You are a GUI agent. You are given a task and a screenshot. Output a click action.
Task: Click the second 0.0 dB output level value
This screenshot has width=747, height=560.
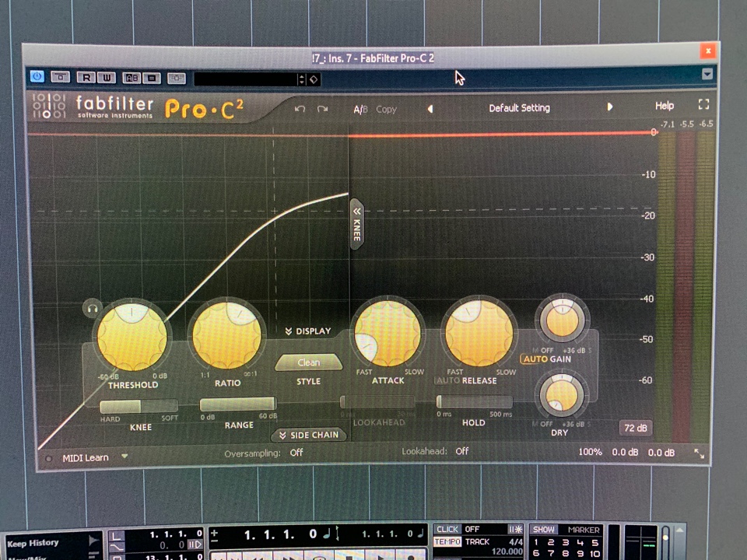click(x=661, y=453)
